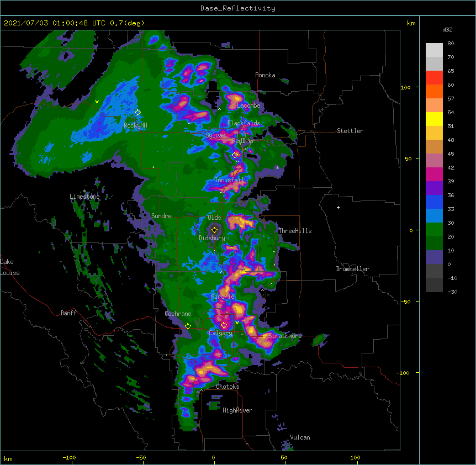Select the magenta 39-42 dBZ legend swatch
This screenshot has width=476, height=465.
click(x=434, y=175)
